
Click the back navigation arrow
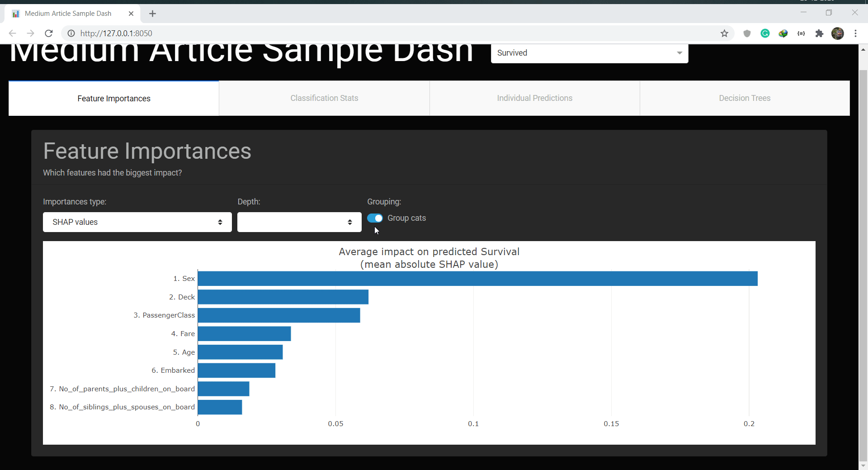(x=13, y=33)
